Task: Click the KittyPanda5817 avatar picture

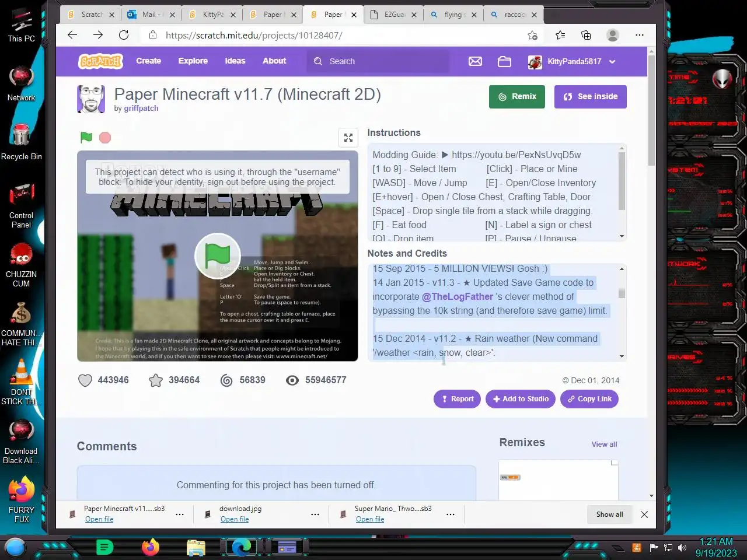Action: pyautogui.click(x=535, y=62)
